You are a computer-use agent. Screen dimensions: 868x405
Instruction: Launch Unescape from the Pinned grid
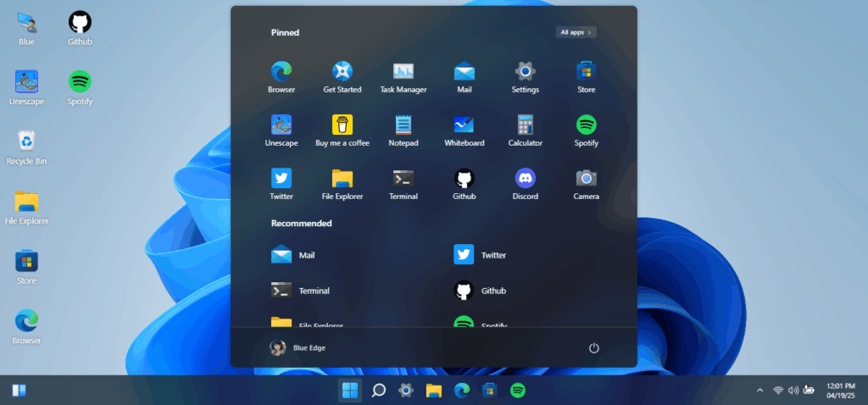pos(281,131)
